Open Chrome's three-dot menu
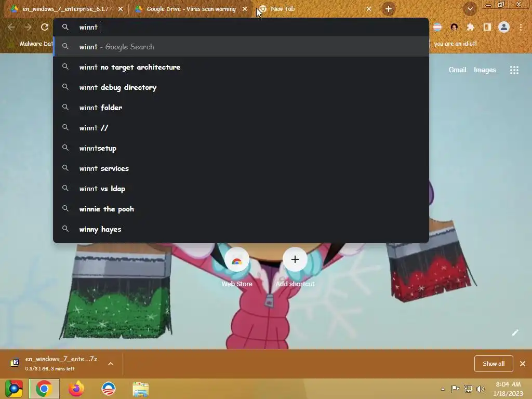Screen dimensions: 532x399 pyautogui.click(x=521, y=27)
